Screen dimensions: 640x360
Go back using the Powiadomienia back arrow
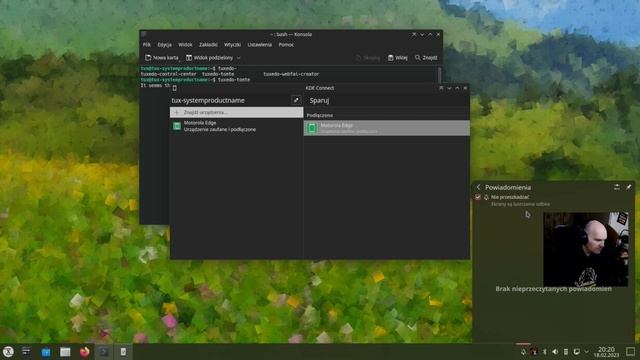point(478,187)
